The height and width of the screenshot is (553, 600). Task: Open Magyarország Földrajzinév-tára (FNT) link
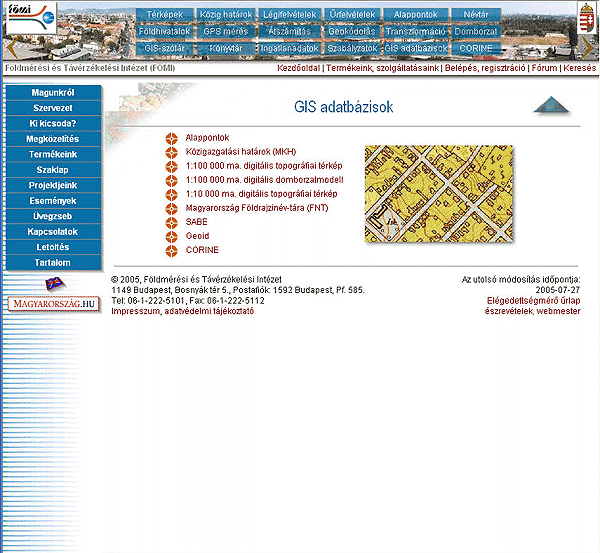pyautogui.click(x=256, y=207)
